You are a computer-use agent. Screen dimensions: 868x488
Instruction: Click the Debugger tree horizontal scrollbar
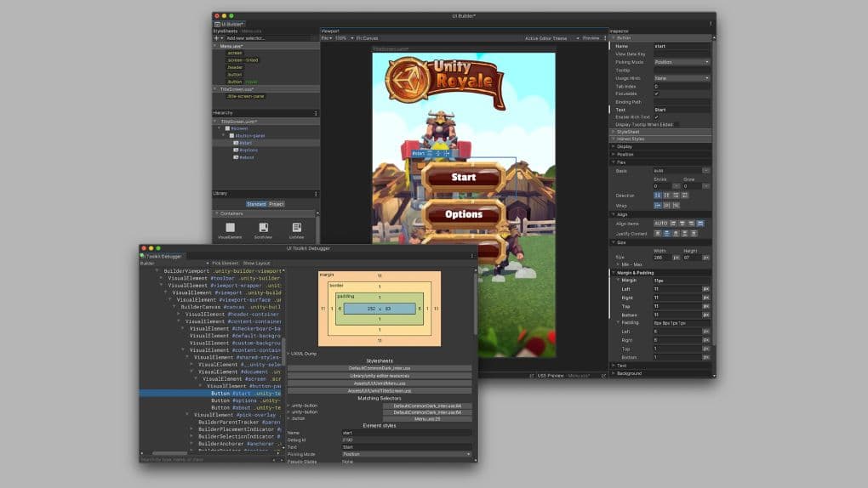170,454
